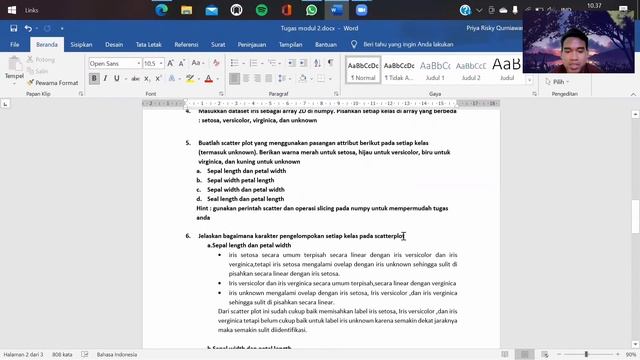Image resolution: width=640 pixels, height=360 pixels.
Task: Decrease font size with the smaller A
Action: pos(182,63)
